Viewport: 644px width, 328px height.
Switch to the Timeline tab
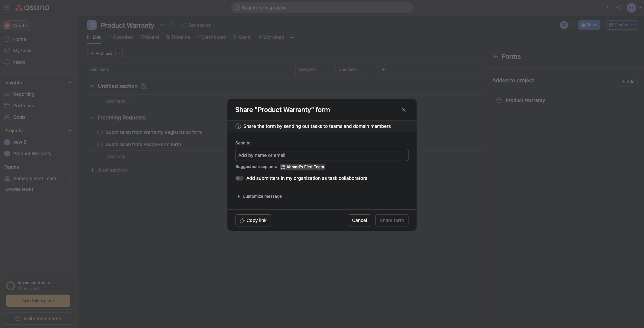point(178,37)
